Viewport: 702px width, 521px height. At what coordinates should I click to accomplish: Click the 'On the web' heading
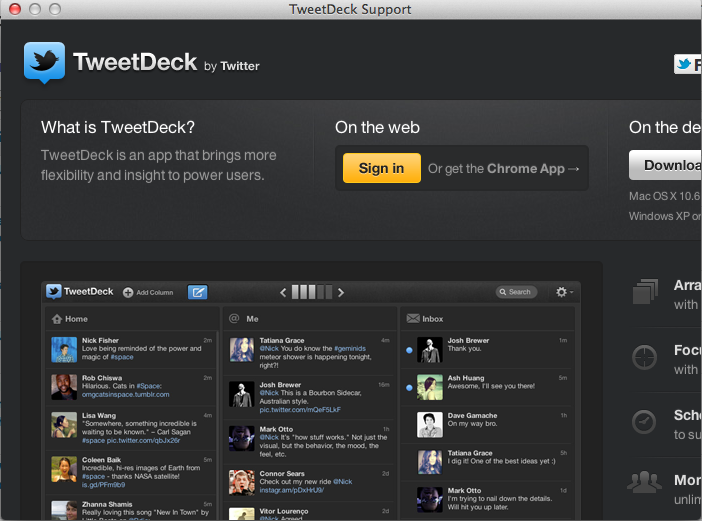click(x=377, y=128)
